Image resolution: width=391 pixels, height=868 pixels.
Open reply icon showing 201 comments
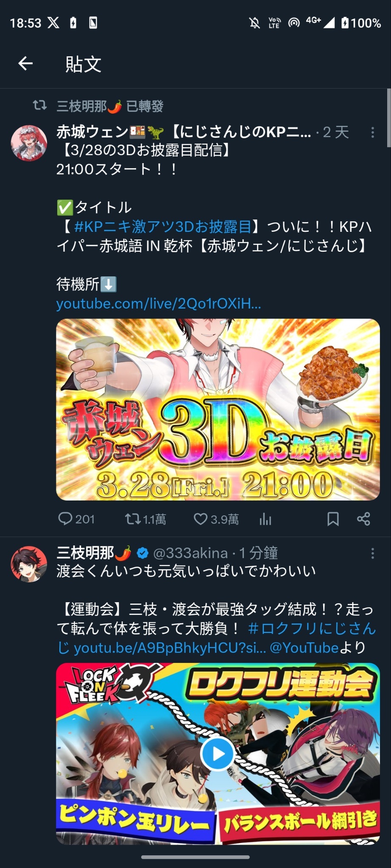[x=76, y=519]
